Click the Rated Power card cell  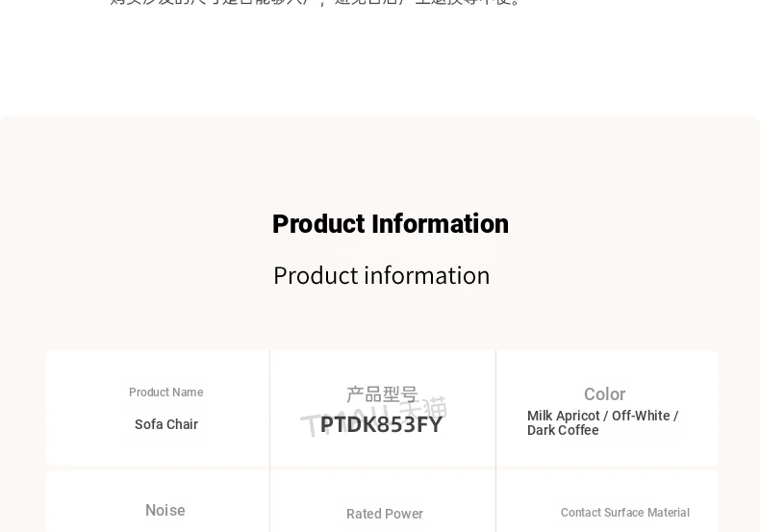pyautogui.click(x=383, y=501)
